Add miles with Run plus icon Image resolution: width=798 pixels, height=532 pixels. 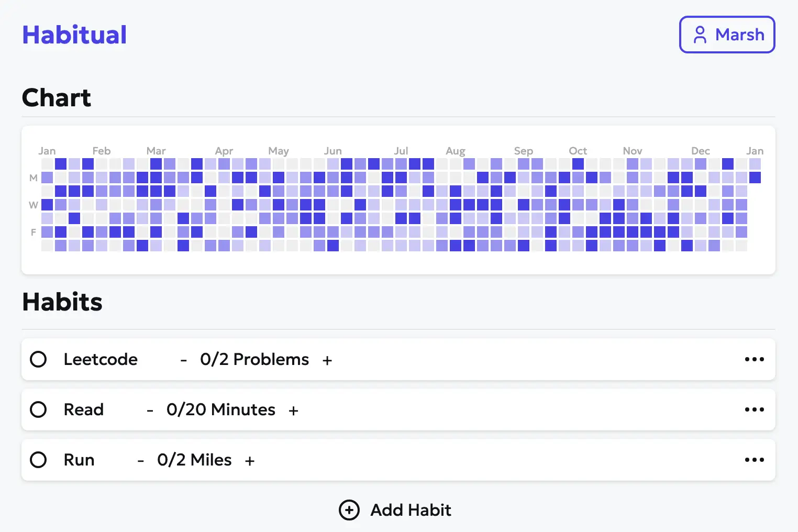tap(250, 461)
